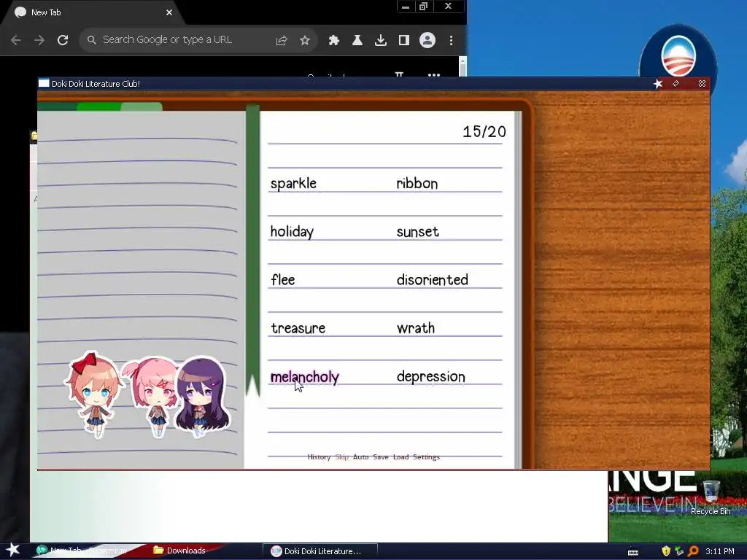Click the Doki Doki window title bar icon

click(x=44, y=83)
